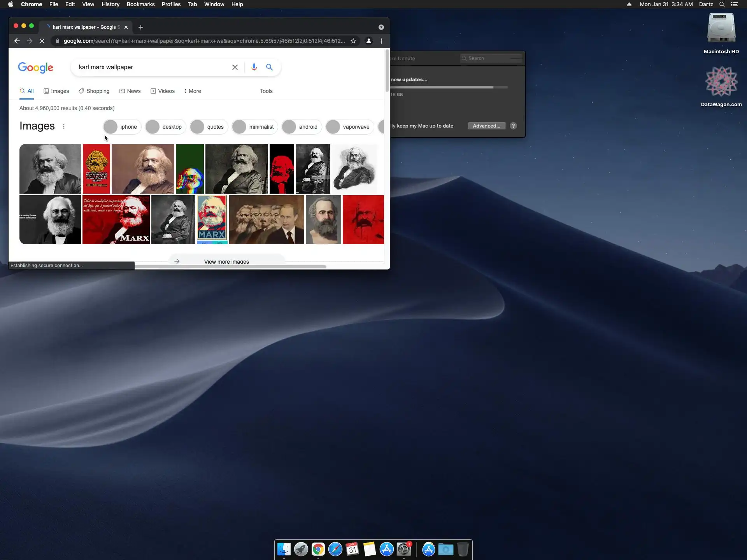This screenshot has height=560, width=747.
Task: Open the Software Update help button
Action: [513, 126]
